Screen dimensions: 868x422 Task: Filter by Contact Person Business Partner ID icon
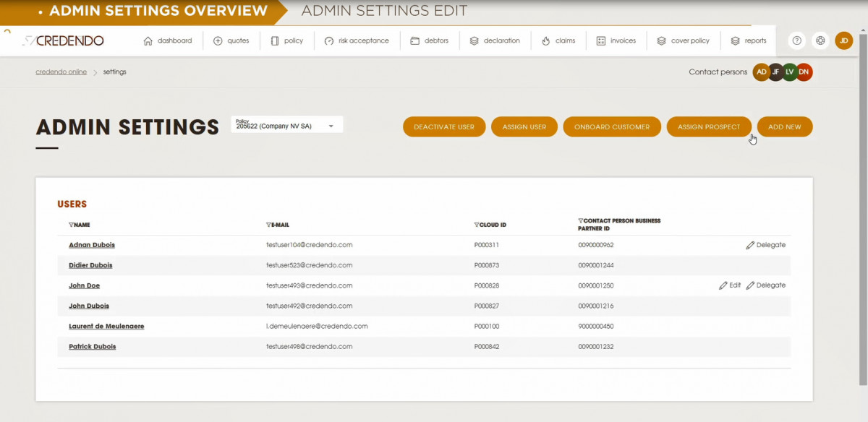581,220
